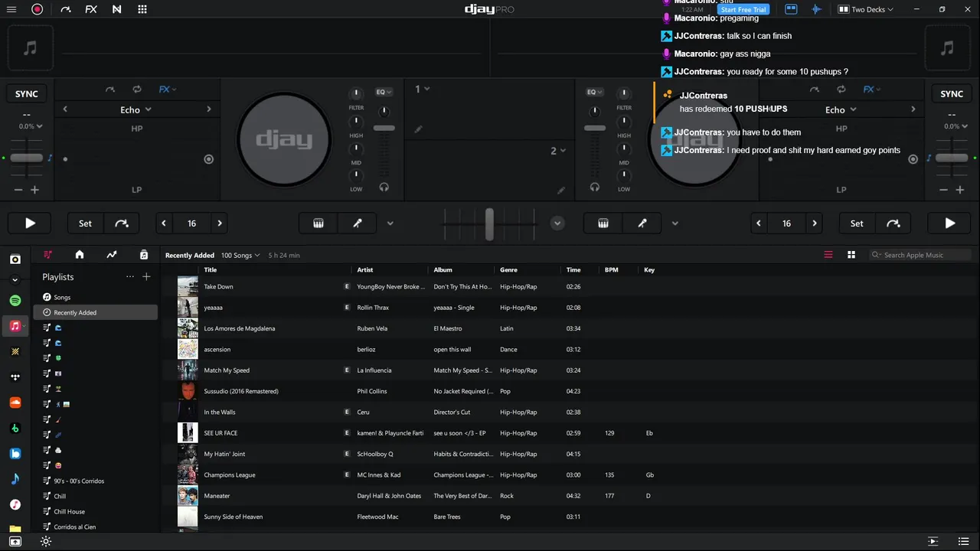Sort by the Artist column header
The image size is (980, 551).
[365, 270]
